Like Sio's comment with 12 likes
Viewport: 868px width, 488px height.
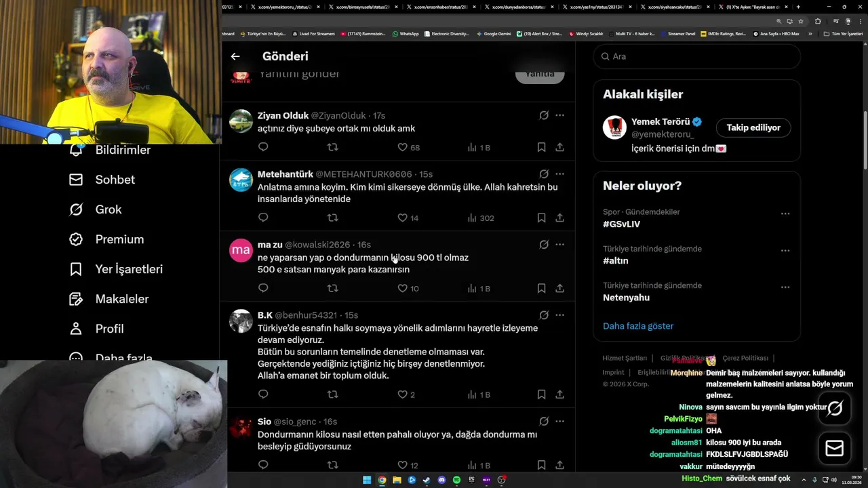408,465
